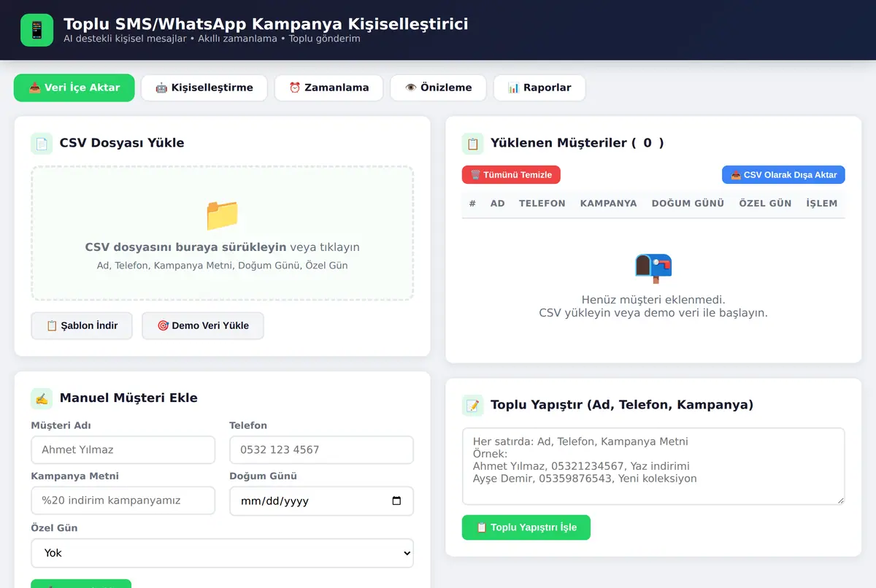Viewport: 876px width, 588px height.
Task: Click the green phone app logo
Action: click(x=36, y=30)
